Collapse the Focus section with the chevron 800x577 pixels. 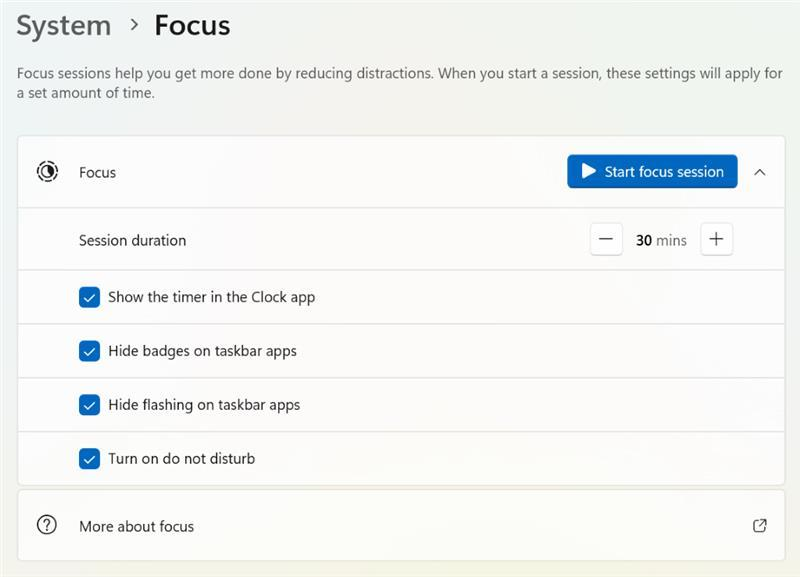759,172
